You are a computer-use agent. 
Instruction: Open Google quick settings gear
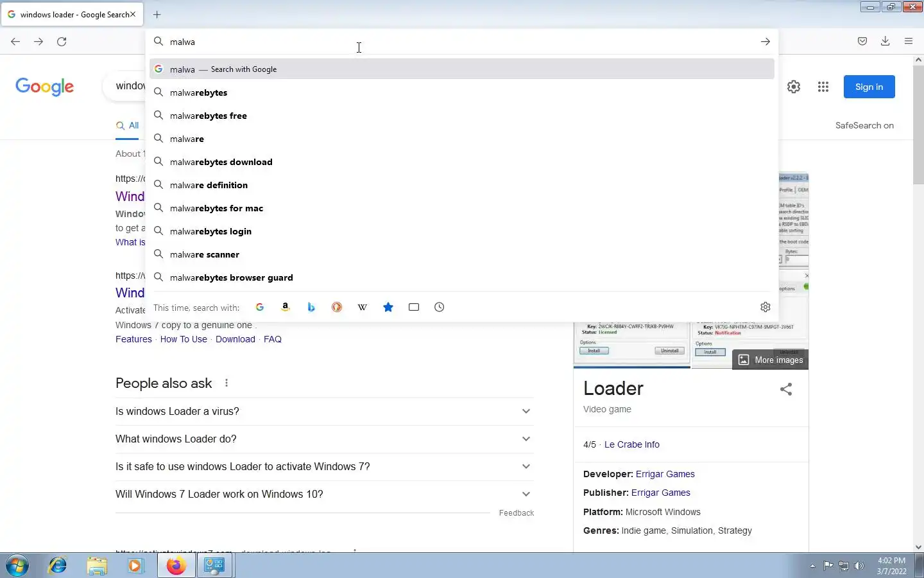point(794,87)
